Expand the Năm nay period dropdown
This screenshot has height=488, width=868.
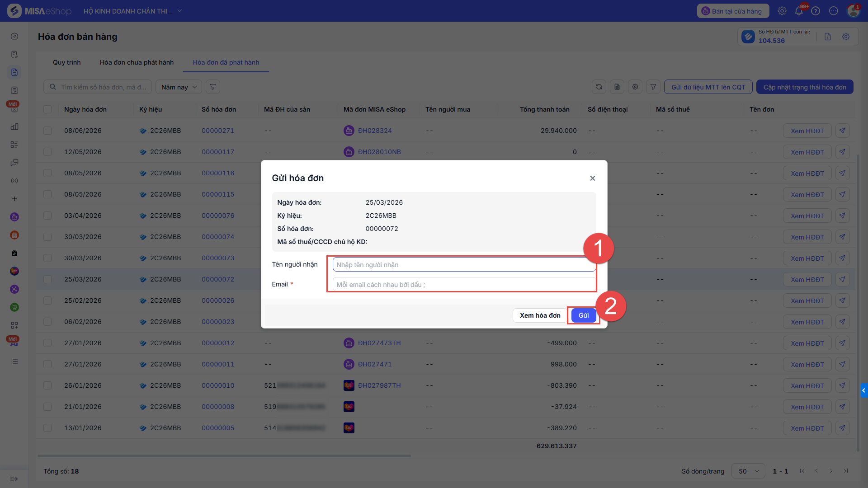pos(179,87)
